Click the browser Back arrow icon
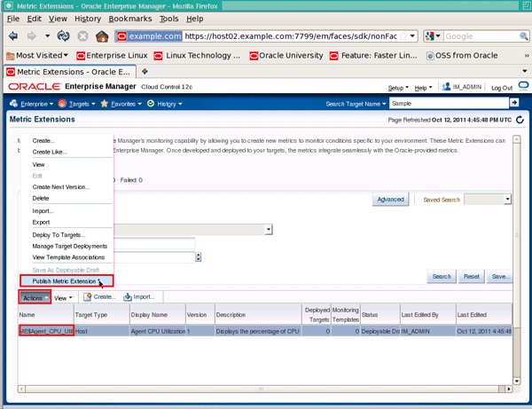Screen dimensions: 532x409 (x=13, y=35)
